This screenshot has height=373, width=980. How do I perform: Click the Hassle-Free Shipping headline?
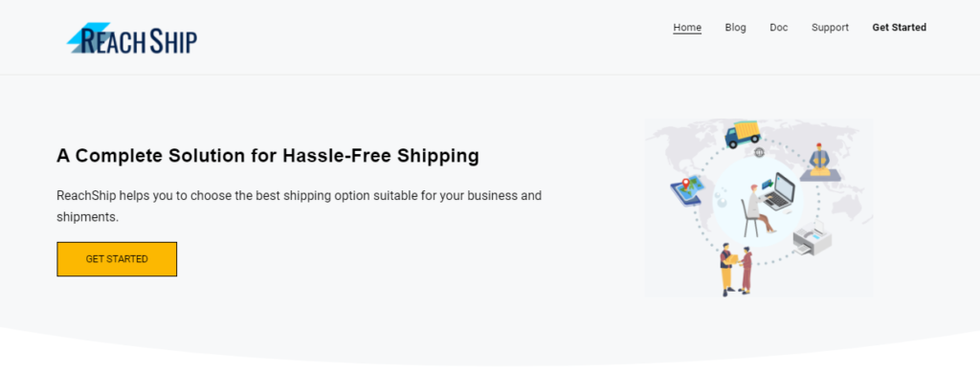click(x=268, y=156)
